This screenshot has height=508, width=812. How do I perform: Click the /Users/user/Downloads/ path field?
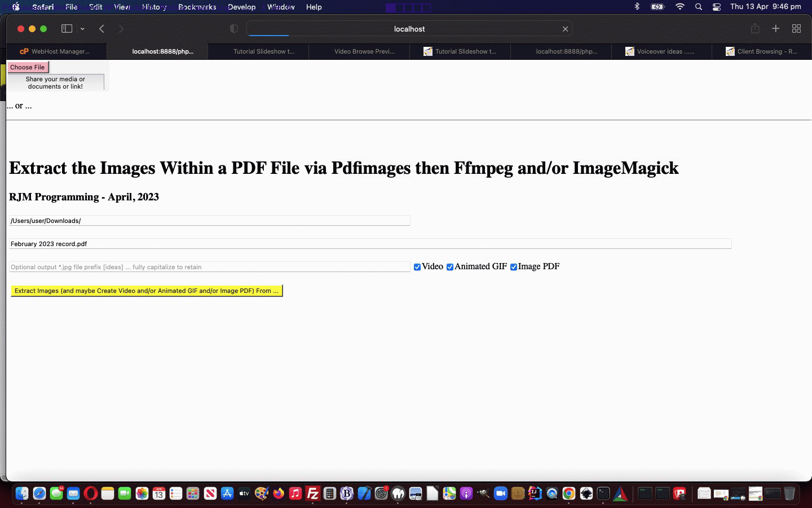coord(210,221)
